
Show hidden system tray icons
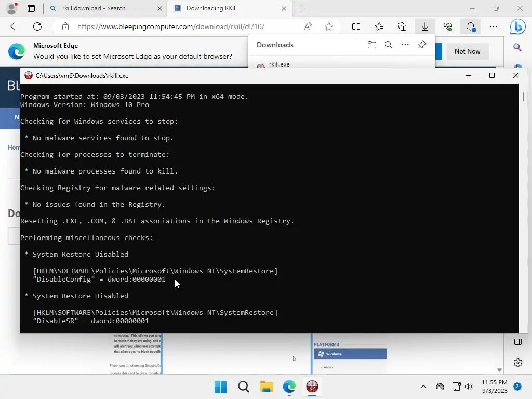click(x=423, y=387)
